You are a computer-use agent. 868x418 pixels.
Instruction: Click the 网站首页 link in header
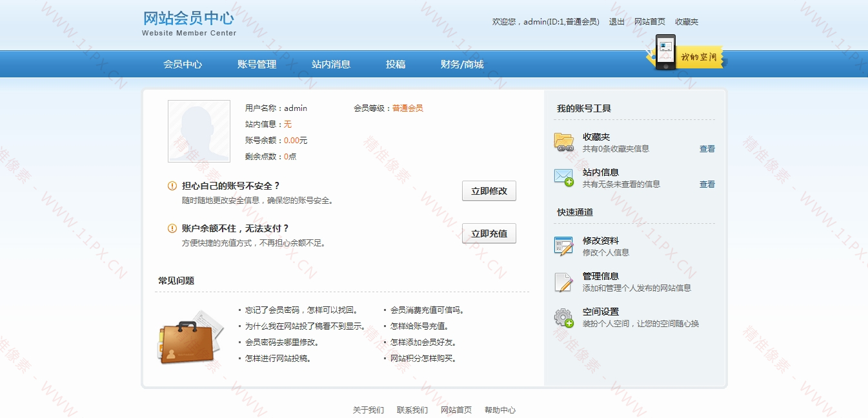pos(650,22)
